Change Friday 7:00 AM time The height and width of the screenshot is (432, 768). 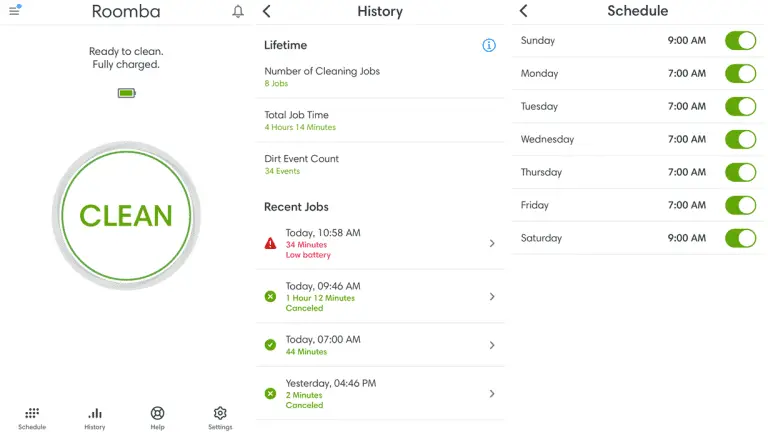(687, 205)
